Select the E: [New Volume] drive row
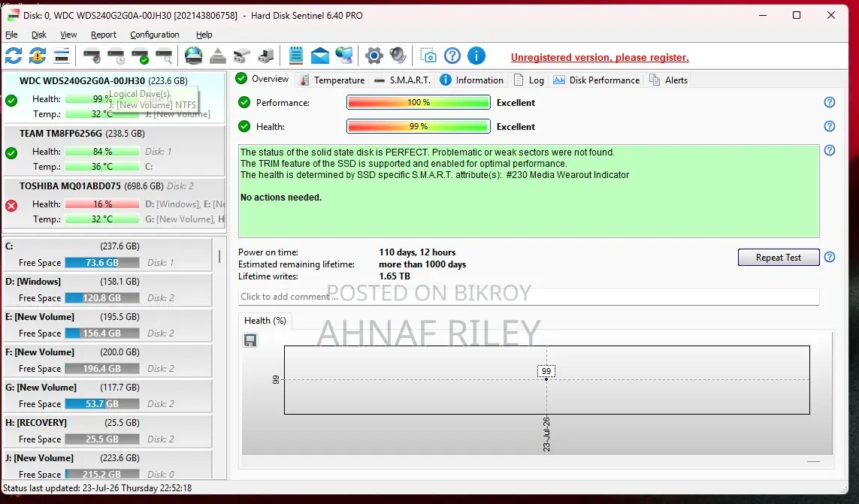 click(x=107, y=325)
